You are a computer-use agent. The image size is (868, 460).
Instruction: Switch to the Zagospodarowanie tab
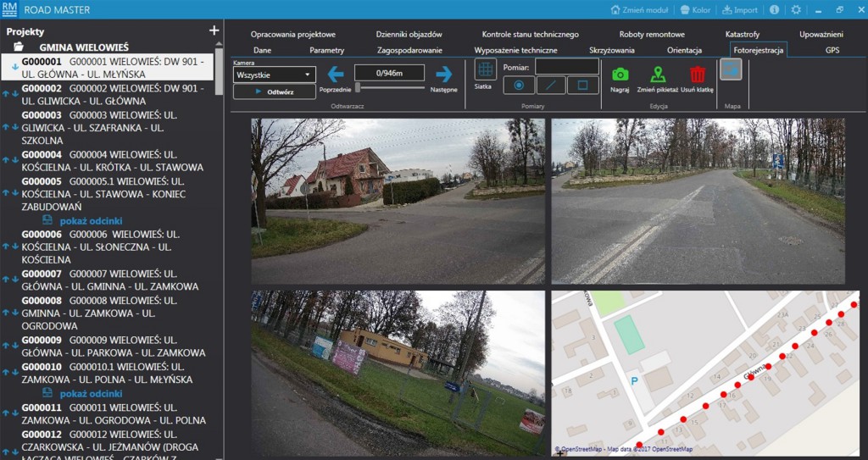point(409,50)
